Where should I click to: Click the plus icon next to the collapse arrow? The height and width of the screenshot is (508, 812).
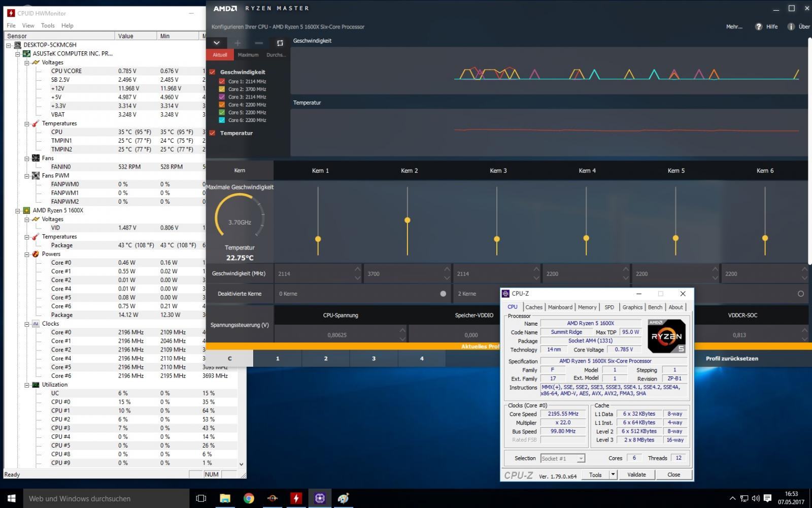point(238,43)
